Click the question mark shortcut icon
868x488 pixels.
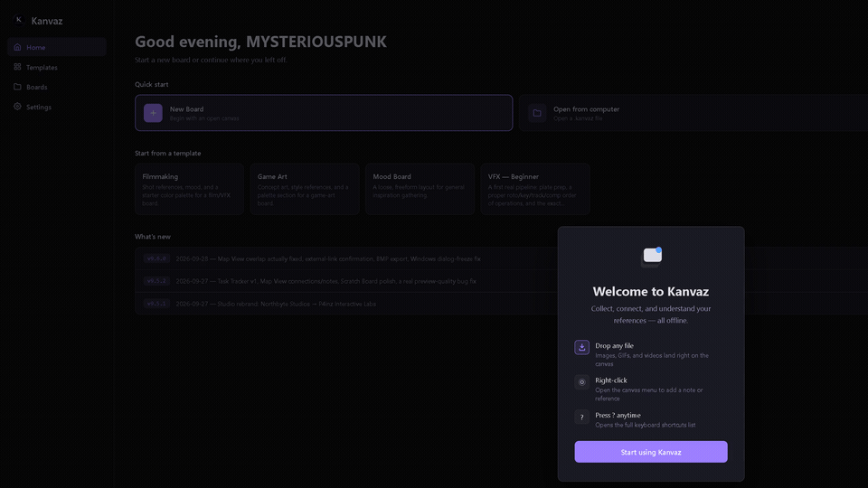click(x=581, y=417)
